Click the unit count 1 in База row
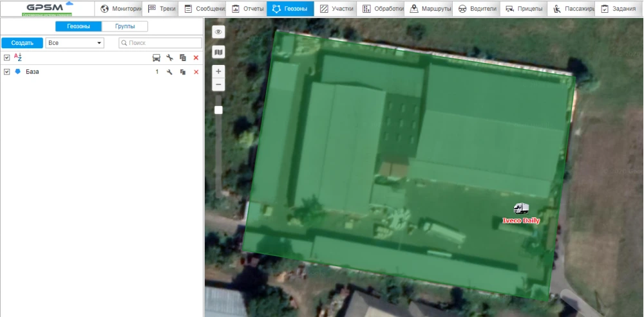This screenshot has width=644, height=317. pyautogui.click(x=156, y=72)
